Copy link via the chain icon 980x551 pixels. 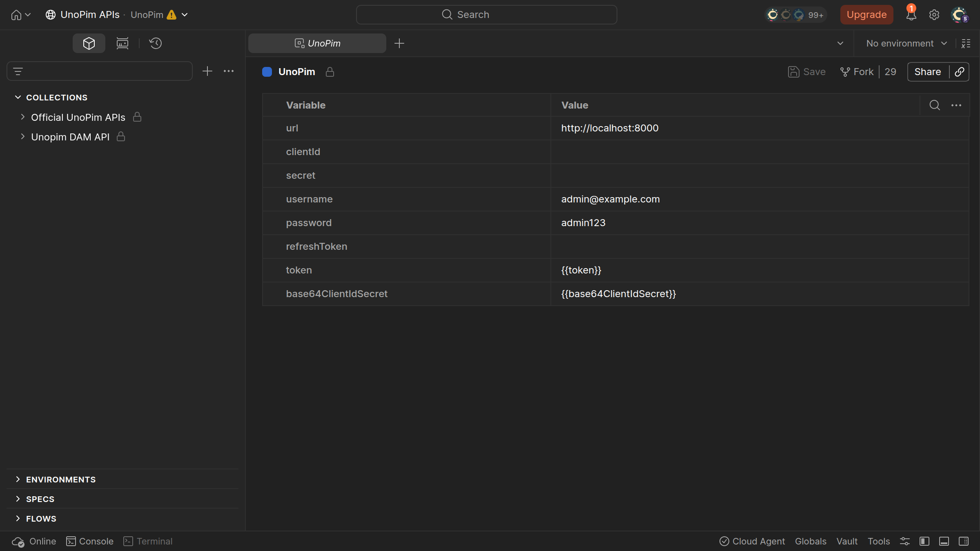[x=960, y=72]
